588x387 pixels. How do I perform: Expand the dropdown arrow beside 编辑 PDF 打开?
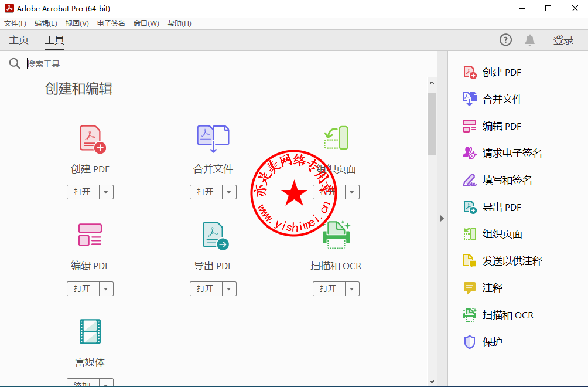106,289
